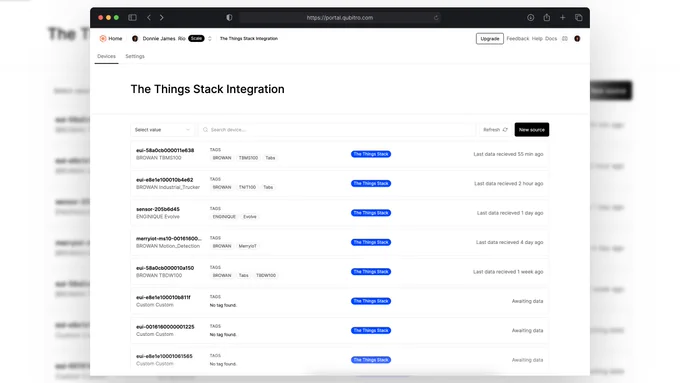Open the Help link
The height and width of the screenshot is (383, 680).
tap(537, 39)
